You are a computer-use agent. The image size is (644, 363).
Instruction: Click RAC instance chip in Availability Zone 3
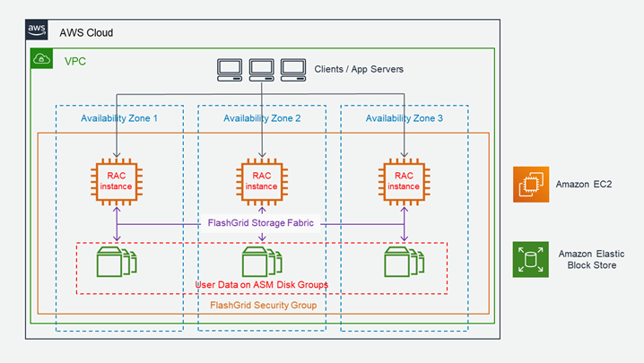pos(405,182)
